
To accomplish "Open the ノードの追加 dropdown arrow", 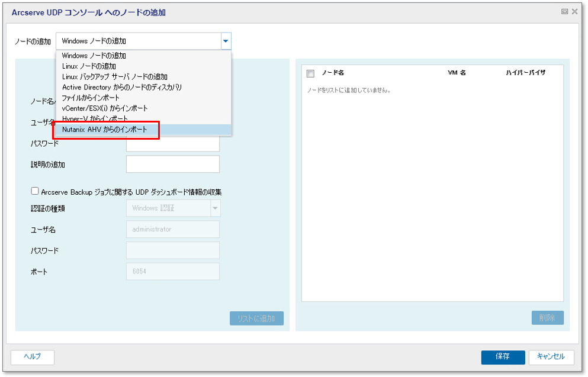I will coord(226,41).
